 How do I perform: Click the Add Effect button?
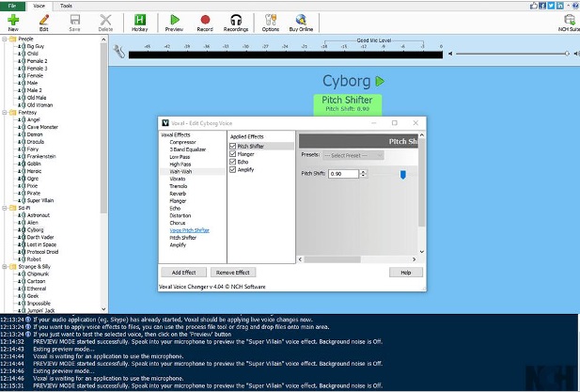tap(184, 273)
